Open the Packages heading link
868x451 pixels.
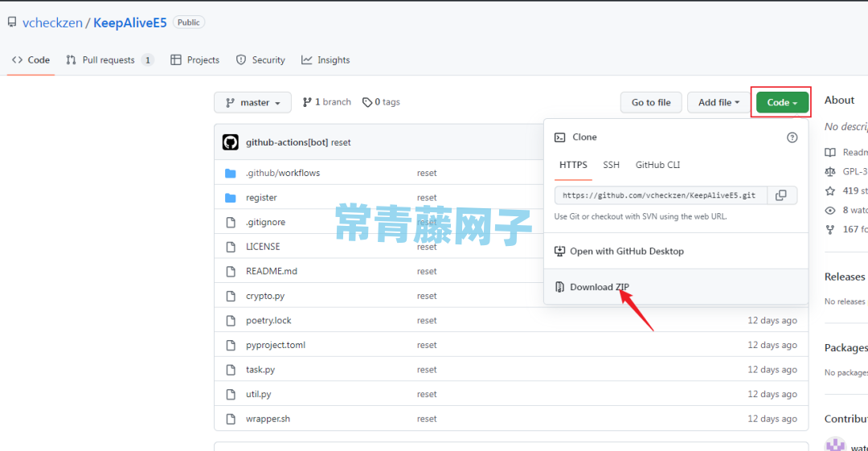tap(845, 348)
